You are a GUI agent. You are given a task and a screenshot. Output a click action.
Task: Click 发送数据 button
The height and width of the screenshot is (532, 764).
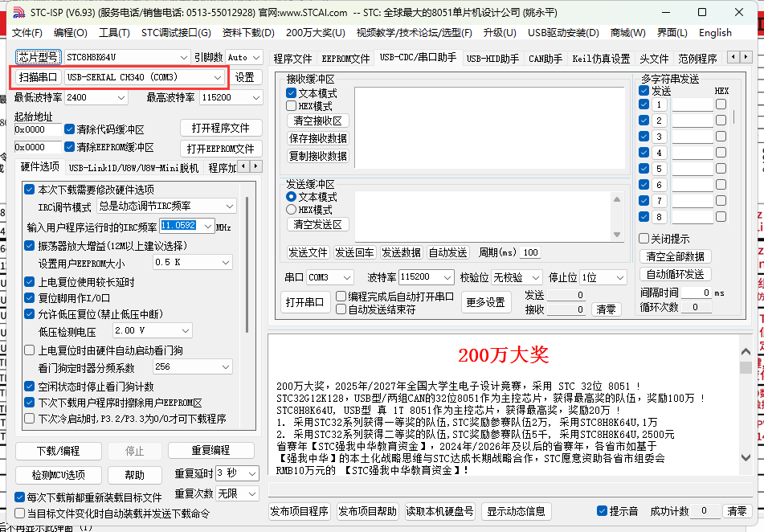[x=401, y=252]
